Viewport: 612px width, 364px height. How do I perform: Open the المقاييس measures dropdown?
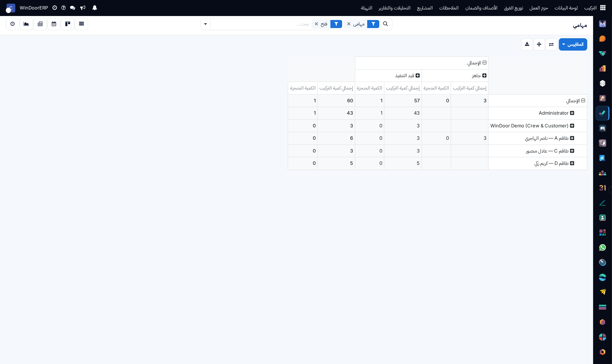tap(573, 44)
